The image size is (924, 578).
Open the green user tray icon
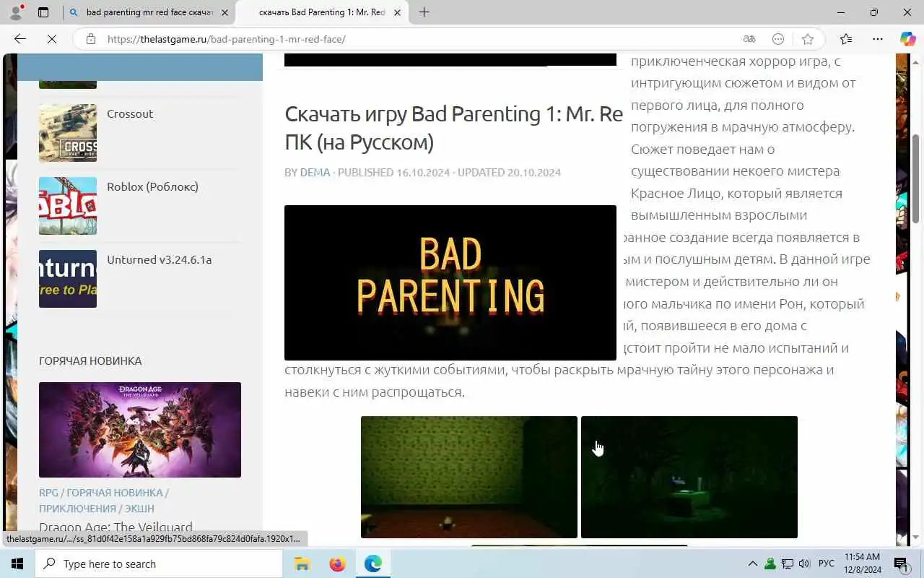[x=770, y=564]
